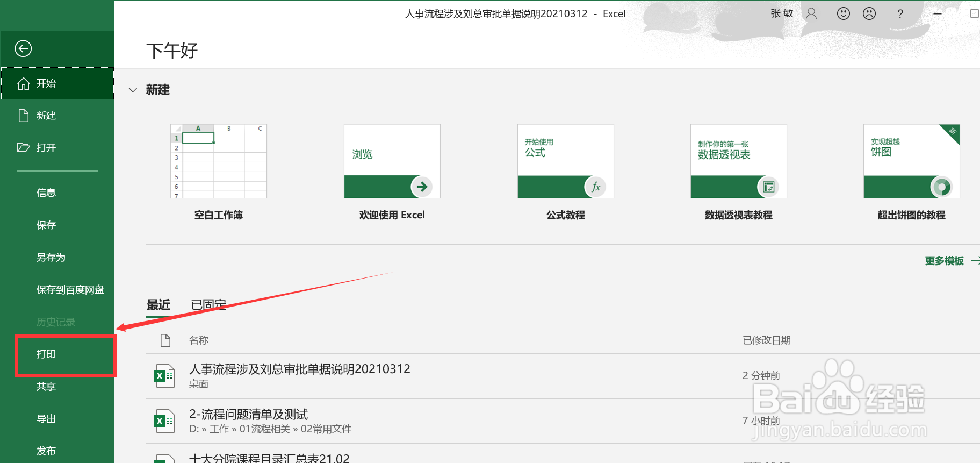Click the back arrow to return to workbook
980x463 pixels.
pyautogui.click(x=23, y=49)
